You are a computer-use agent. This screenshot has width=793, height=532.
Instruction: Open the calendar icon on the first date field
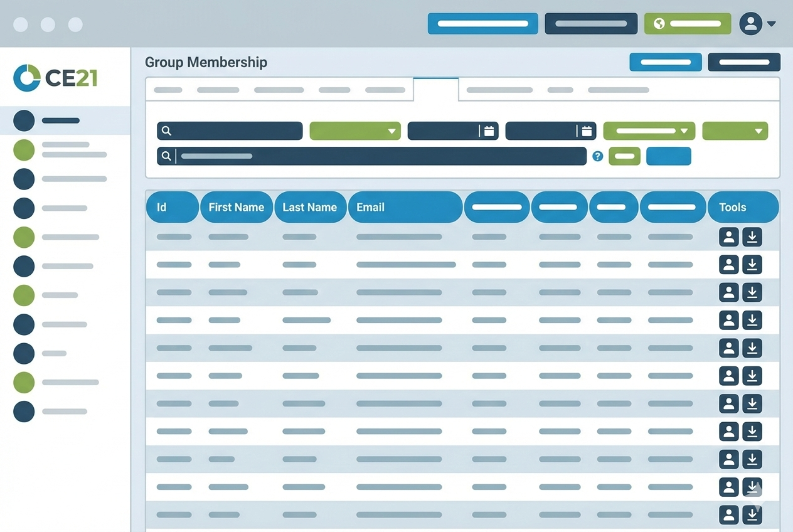[x=489, y=130]
